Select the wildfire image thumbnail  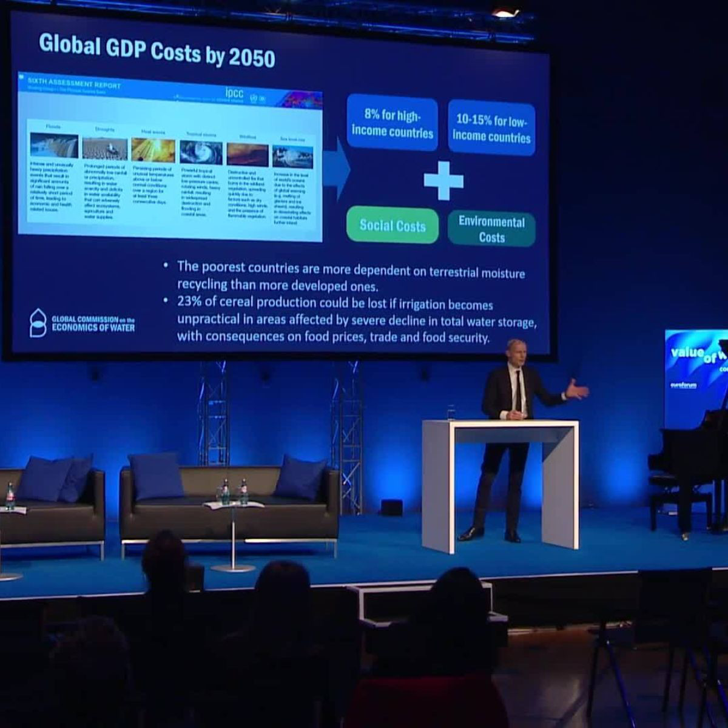247,155
